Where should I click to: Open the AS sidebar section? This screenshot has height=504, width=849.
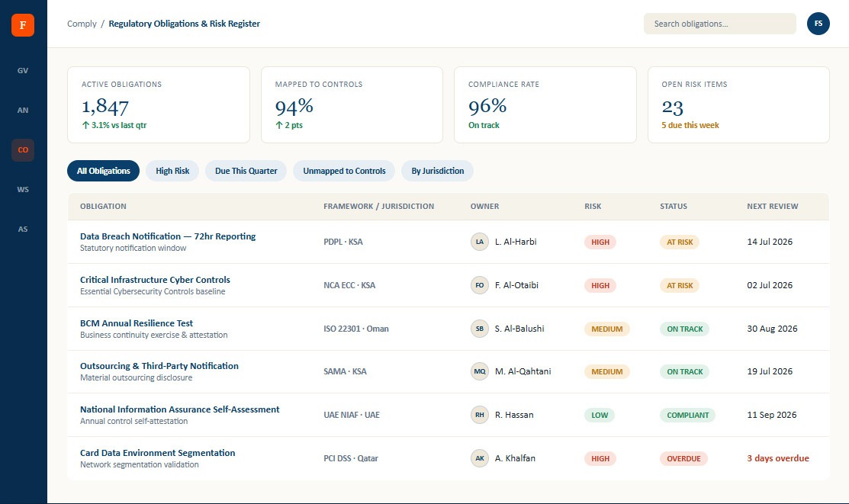(23, 229)
